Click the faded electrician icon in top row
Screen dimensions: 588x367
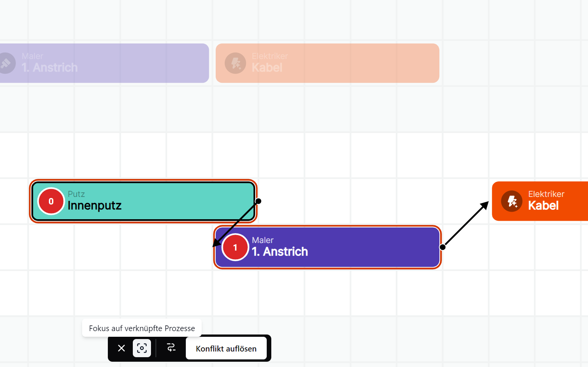tap(235, 63)
